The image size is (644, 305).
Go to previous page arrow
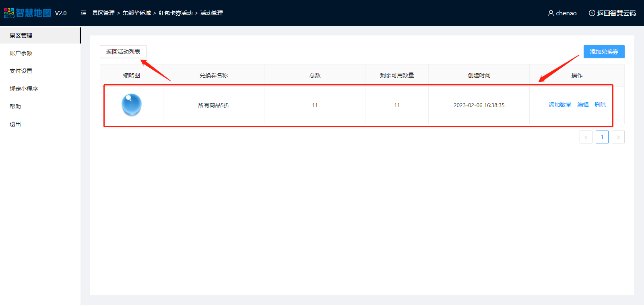(586, 137)
